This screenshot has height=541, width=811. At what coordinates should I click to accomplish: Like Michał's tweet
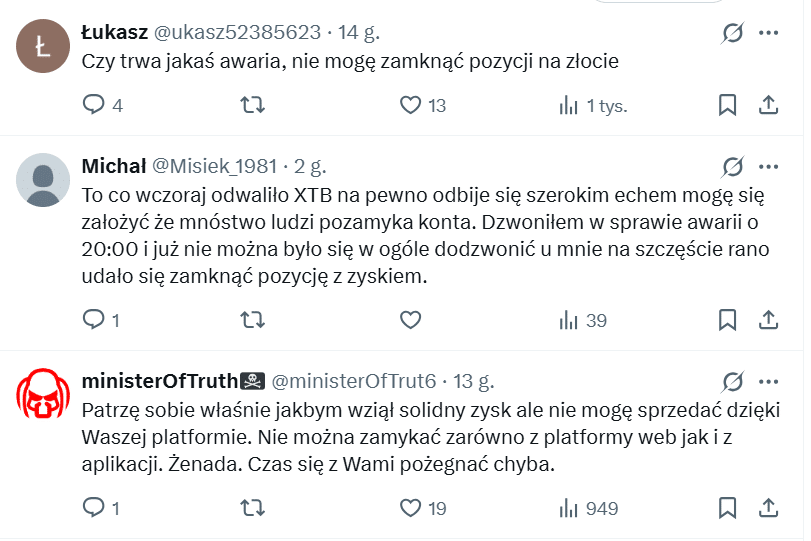pos(410,320)
